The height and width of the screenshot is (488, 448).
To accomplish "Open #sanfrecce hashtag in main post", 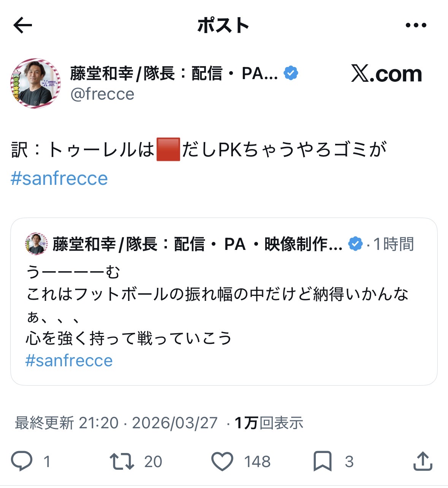I will click(x=59, y=178).
